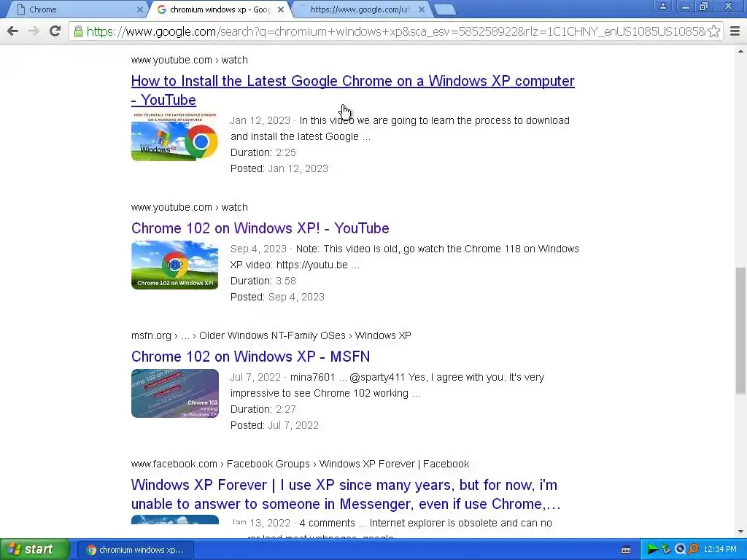Click the 'Duration: 3:58' text

(263, 281)
